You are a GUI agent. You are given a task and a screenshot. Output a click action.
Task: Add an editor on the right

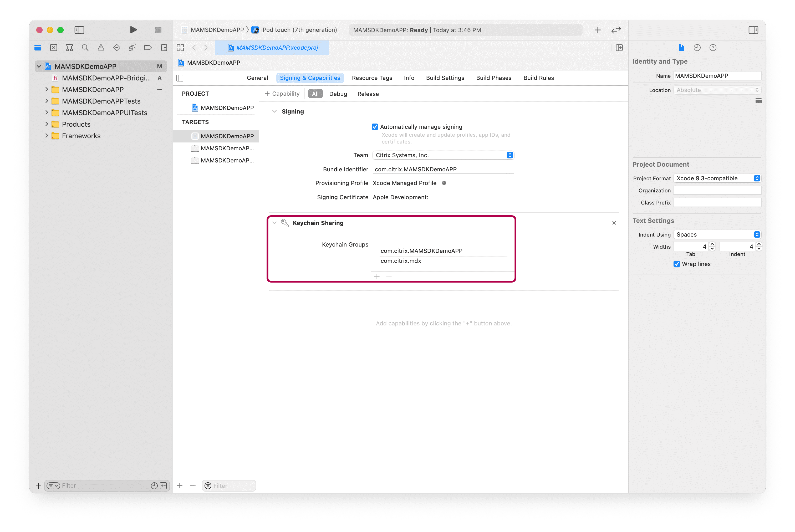point(619,48)
